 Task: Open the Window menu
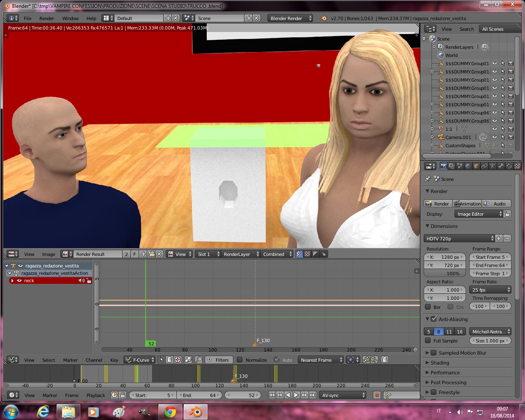coord(70,18)
